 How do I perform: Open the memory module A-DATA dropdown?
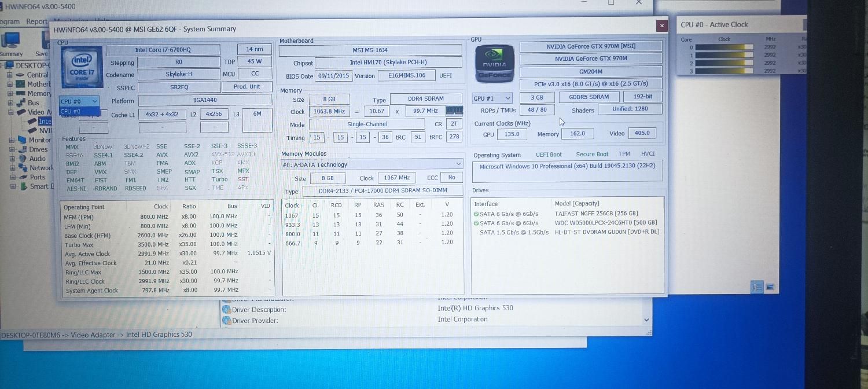coord(372,164)
